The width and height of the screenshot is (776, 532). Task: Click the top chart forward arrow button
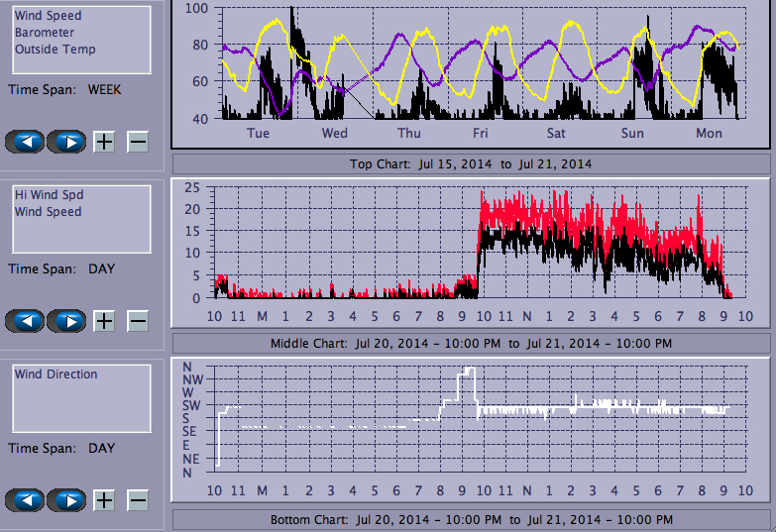click(66, 142)
